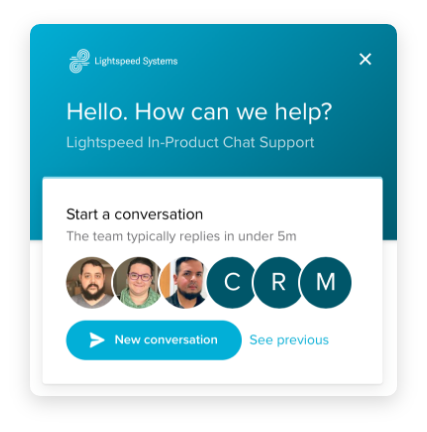The height and width of the screenshot is (432, 427).
Task: Click the 'How can we help?' greeting
Action: (x=233, y=112)
